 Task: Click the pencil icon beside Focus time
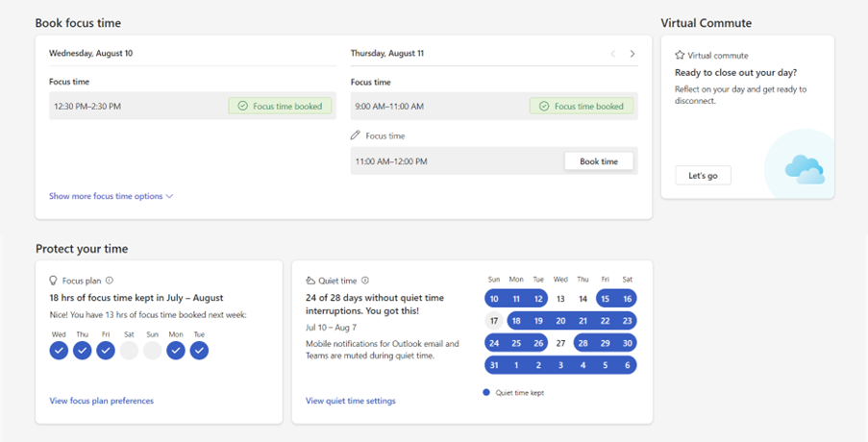tap(356, 135)
